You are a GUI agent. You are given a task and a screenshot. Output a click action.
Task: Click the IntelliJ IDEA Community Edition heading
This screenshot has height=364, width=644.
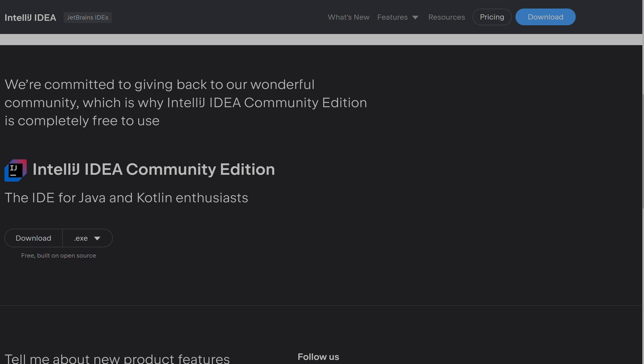[x=154, y=170]
